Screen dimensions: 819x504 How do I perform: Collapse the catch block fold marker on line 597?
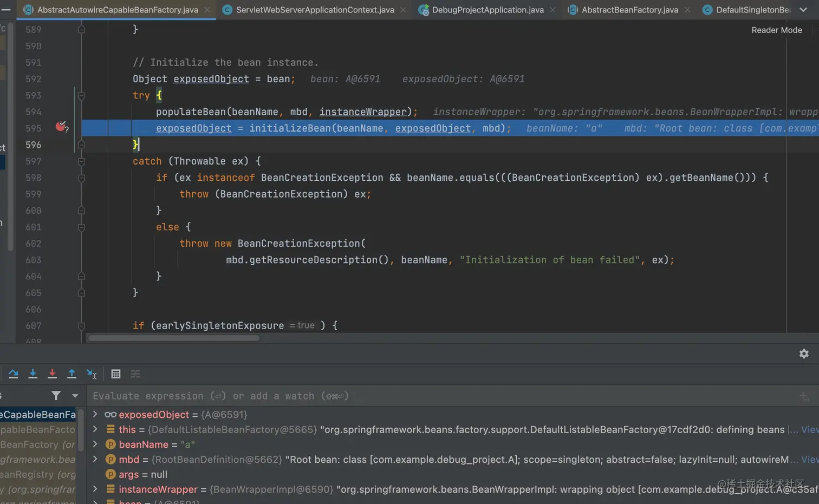tap(81, 161)
